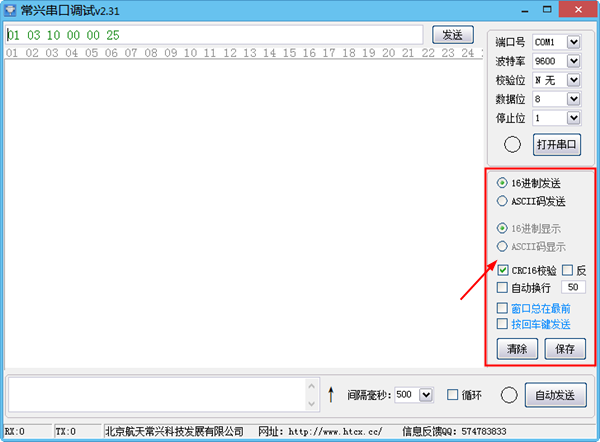Toggle the 循环 checkbox
The image size is (600, 442).
click(452, 395)
